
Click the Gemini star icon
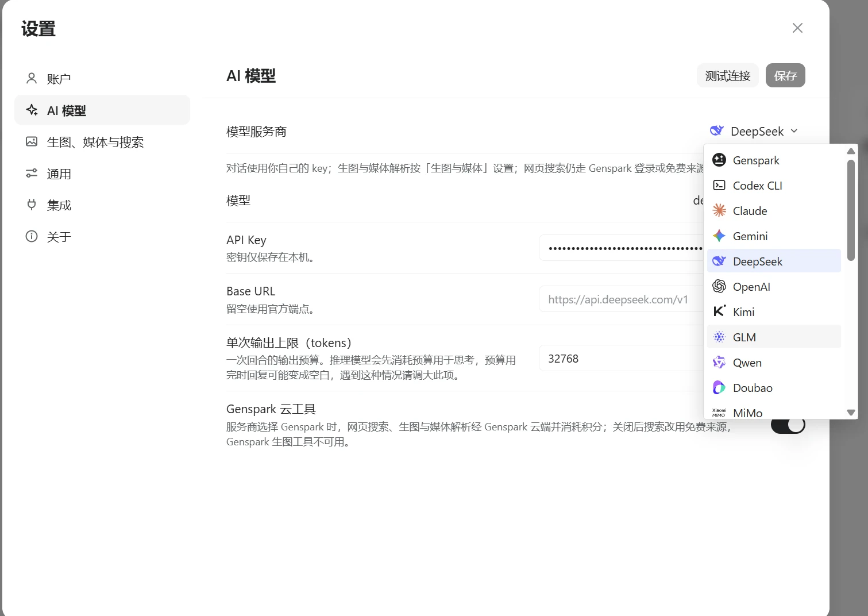tap(719, 236)
